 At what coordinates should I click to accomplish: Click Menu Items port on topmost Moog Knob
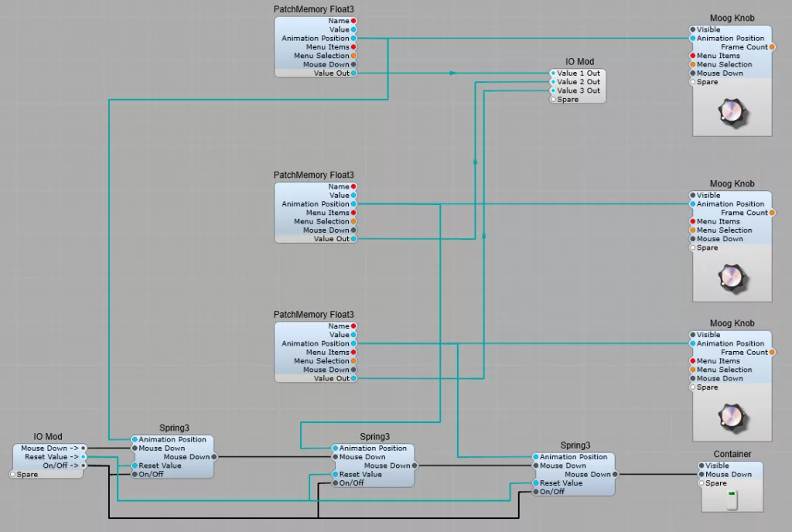[692, 56]
